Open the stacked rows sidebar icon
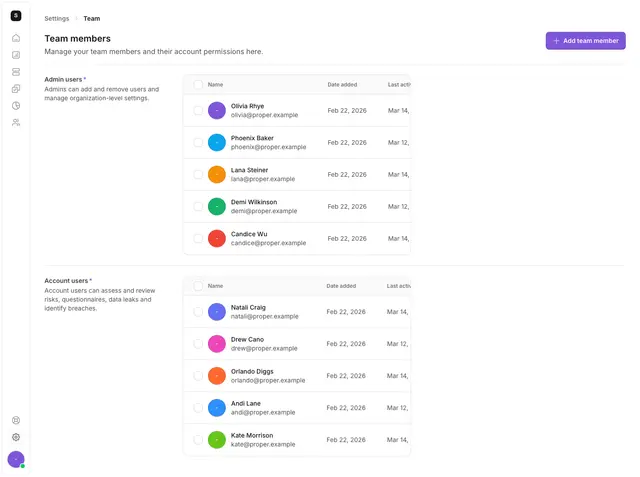 pyautogui.click(x=16, y=72)
